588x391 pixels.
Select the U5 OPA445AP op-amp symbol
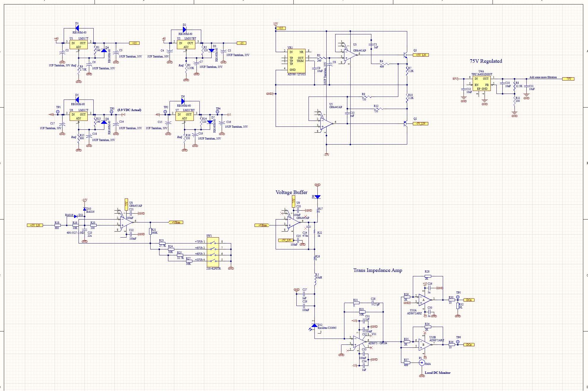tap(327, 124)
